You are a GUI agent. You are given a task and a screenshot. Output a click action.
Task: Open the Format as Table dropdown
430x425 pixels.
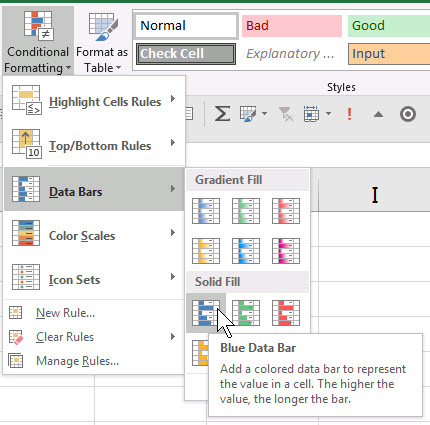(102, 41)
